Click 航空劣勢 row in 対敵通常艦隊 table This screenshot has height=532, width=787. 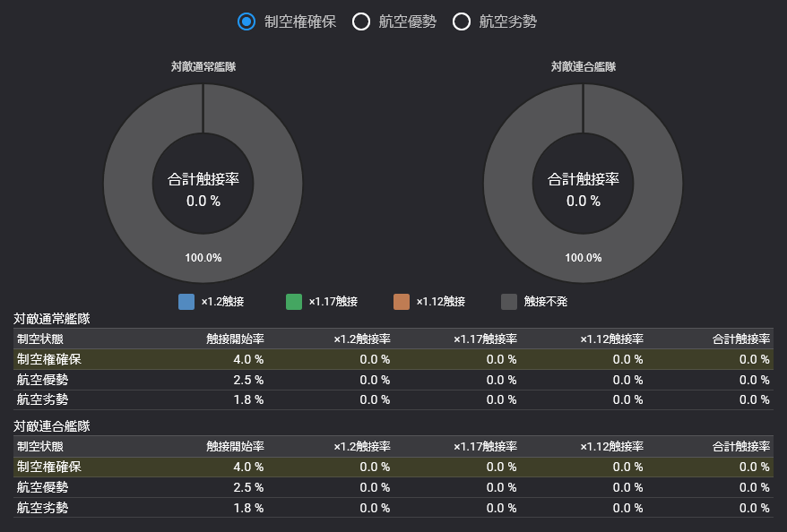point(393,400)
